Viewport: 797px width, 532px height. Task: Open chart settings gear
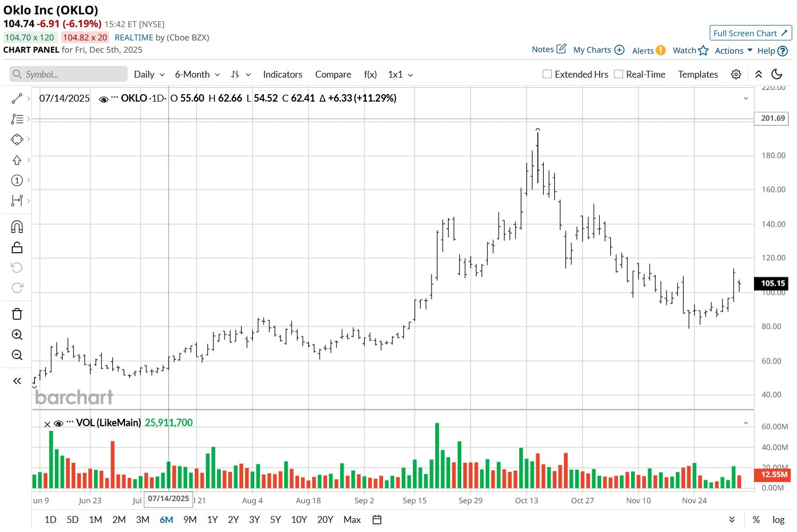(x=736, y=74)
